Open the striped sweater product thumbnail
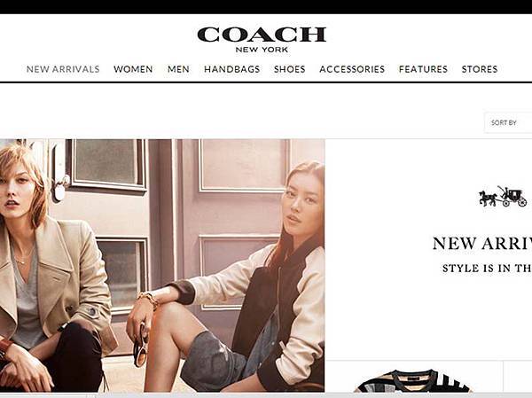 (x=413, y=380)
